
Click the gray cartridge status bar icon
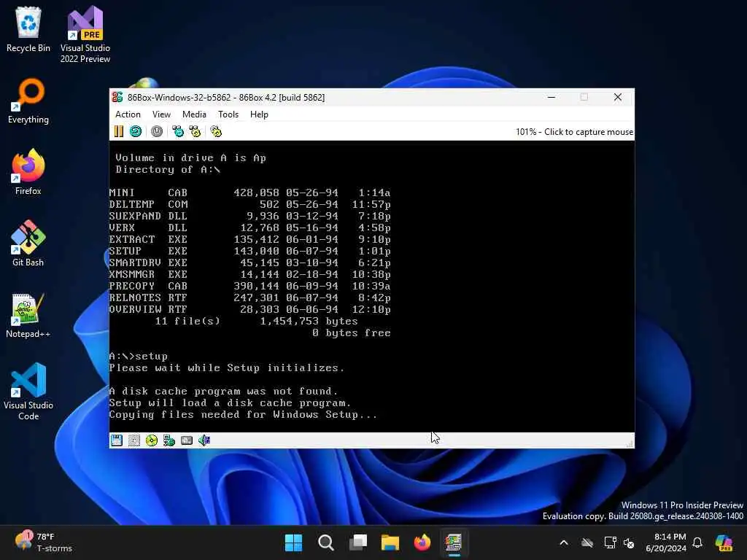(187, 440)
